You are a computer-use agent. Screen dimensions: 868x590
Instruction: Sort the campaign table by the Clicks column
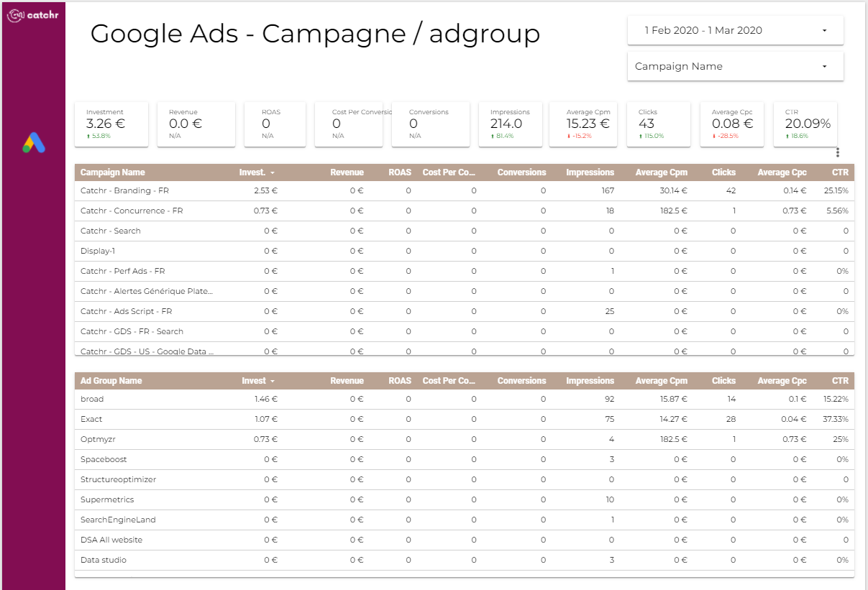(723, 172)
